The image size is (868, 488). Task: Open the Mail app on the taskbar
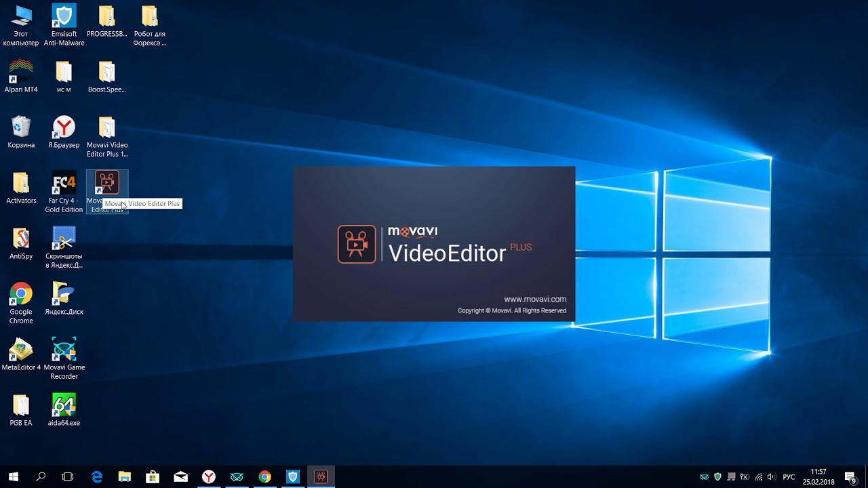(180, 477)
